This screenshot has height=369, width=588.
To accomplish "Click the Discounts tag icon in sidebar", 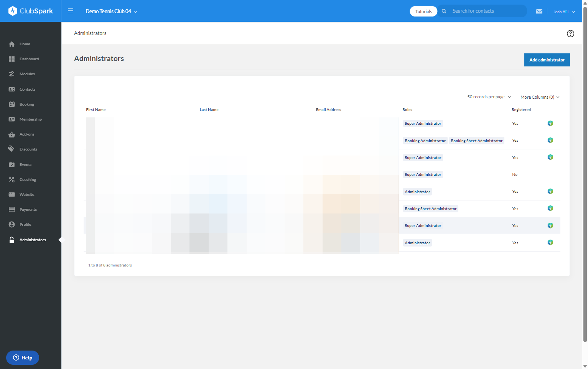I will click(x=12, y=149).
